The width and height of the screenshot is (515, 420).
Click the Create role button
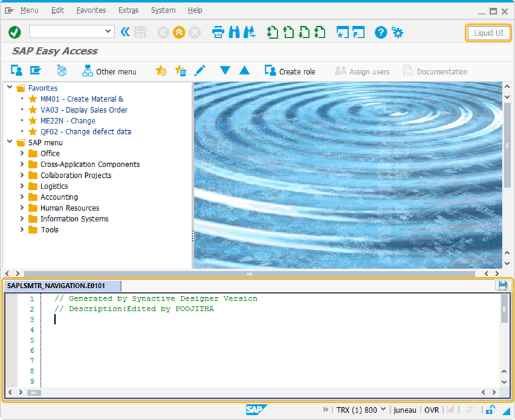pos(290,71)
